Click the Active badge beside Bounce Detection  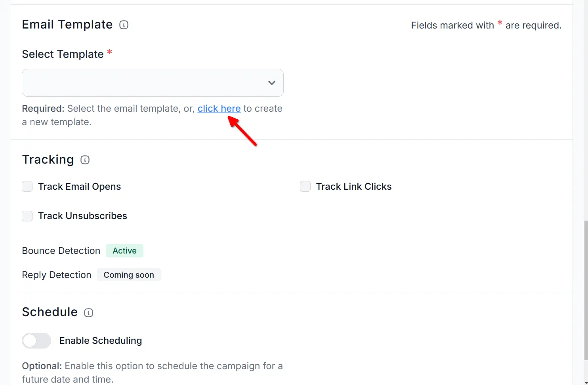(124, 250)
